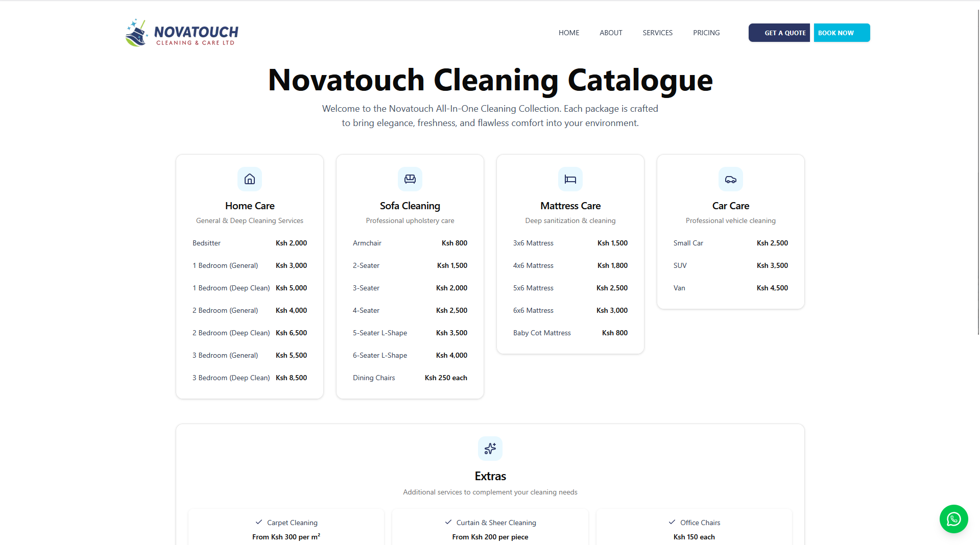This screenshot has height=545, width=980.
Task: Click the 'Sofa Cleaning' card title
Action: pos(410,206)
